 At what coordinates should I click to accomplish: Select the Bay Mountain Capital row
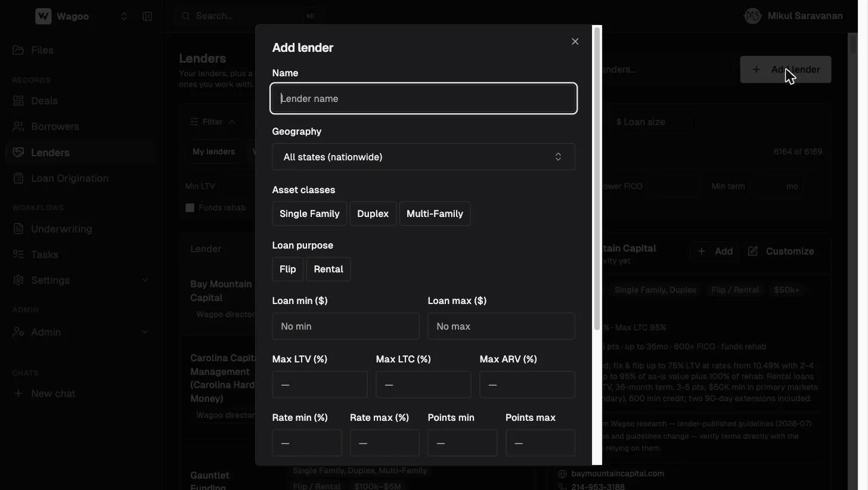(222, 298)
